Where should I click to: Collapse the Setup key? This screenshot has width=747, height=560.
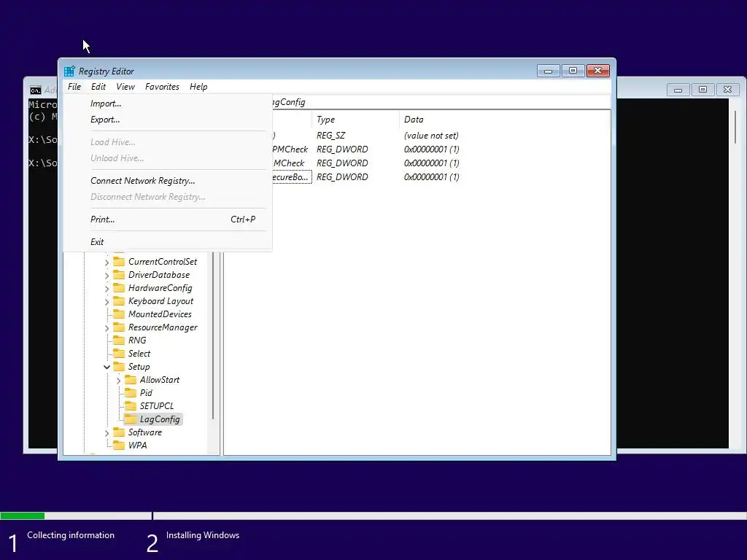click(x=107, y=367)
